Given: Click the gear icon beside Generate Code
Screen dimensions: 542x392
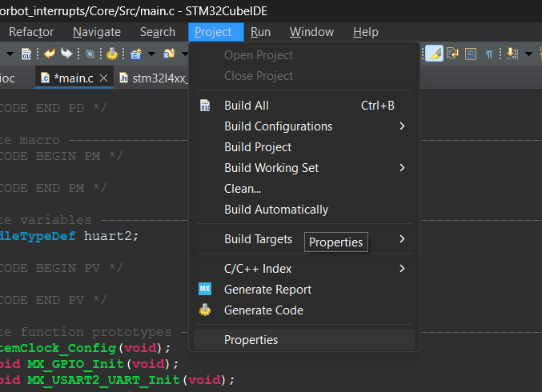Looking at the screenshot, I should (x=205, y=310).
